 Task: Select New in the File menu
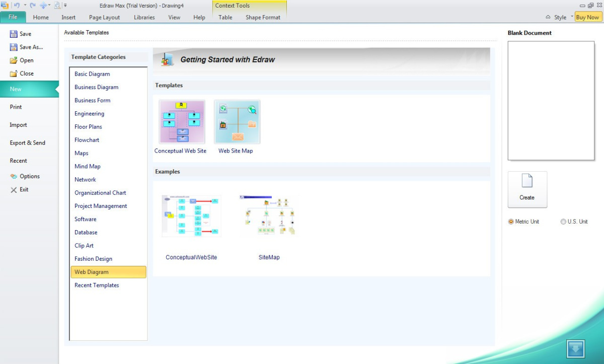coord(29,89)
